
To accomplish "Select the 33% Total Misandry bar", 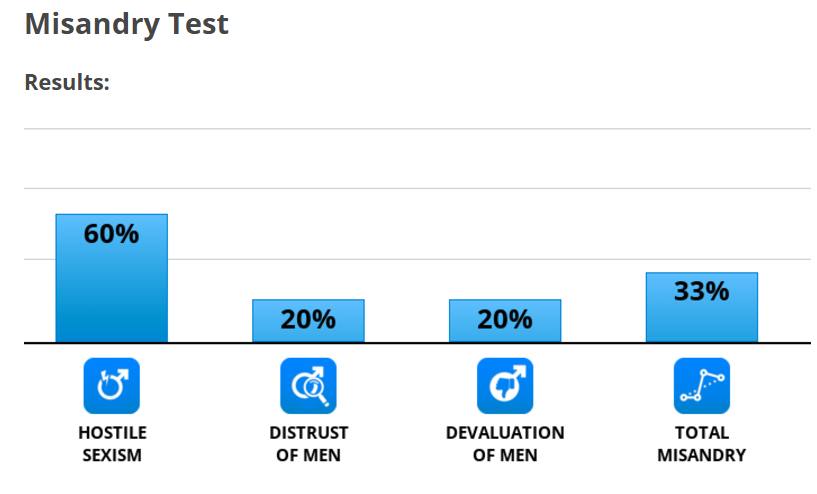I will click(x=702, y=307).
